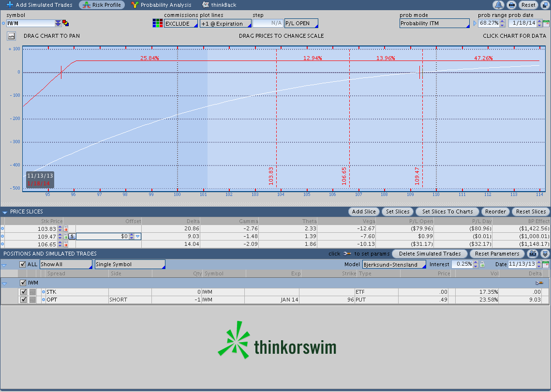Click the calendar icon next to prob date

[546, 24]
